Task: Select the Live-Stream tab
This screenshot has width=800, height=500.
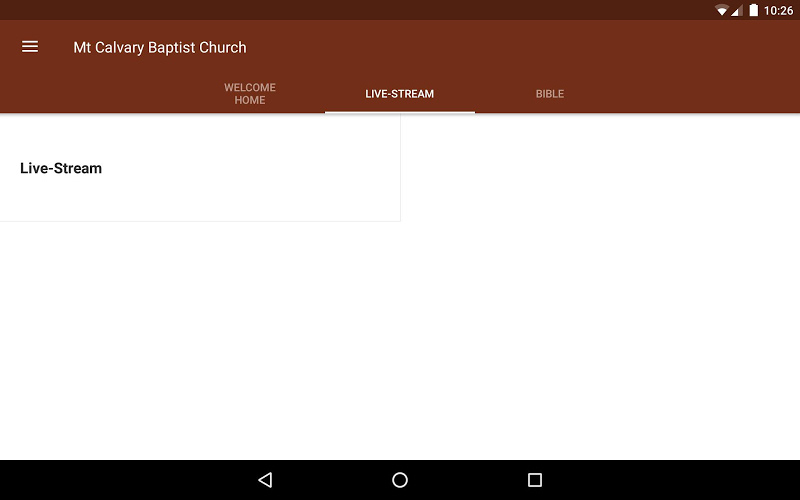Action: [399, 94]
